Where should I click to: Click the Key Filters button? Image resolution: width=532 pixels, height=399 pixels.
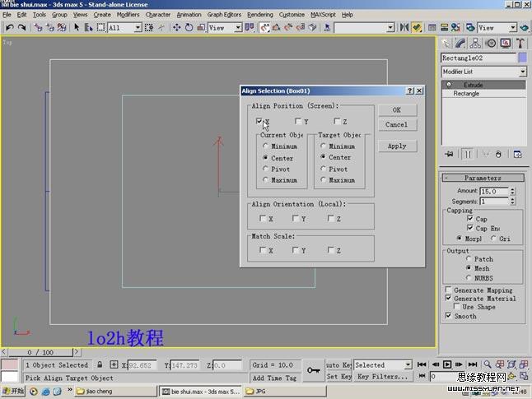pyautogui.click(x=383, y=376)
